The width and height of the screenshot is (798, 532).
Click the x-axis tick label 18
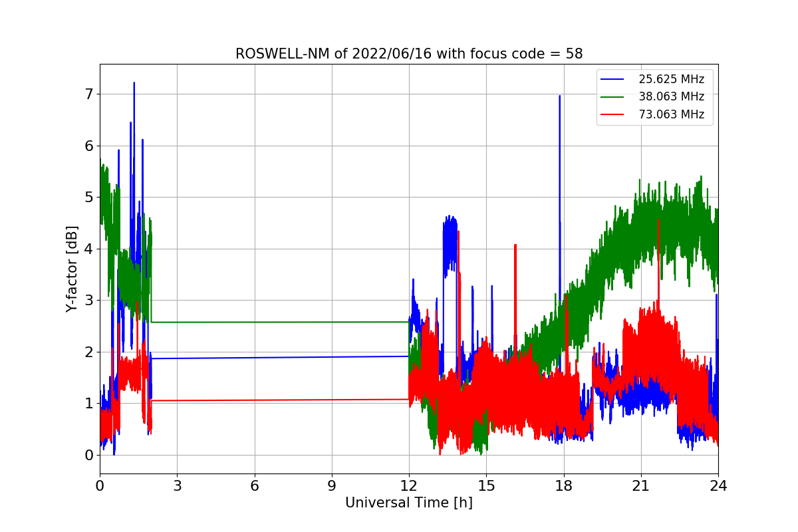[x=564, y=486]
